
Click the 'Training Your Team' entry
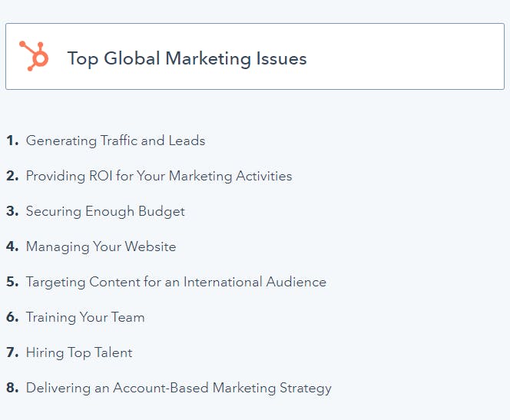click(x=85, y=317)
